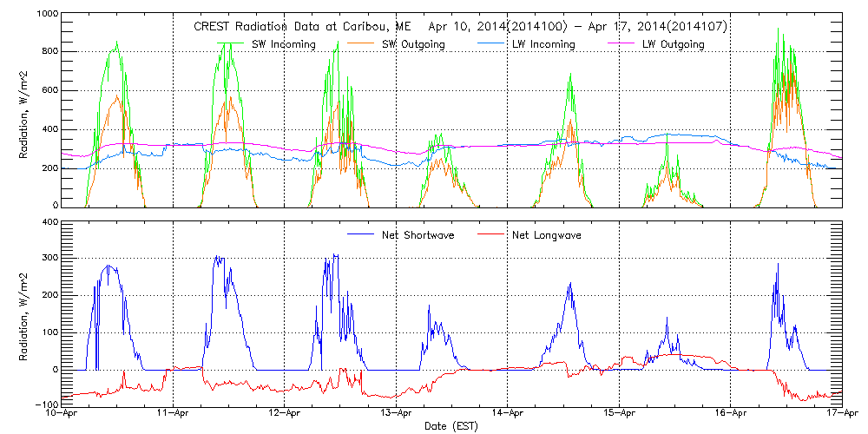Click the LW Incoming legend label

coord(542,44)
